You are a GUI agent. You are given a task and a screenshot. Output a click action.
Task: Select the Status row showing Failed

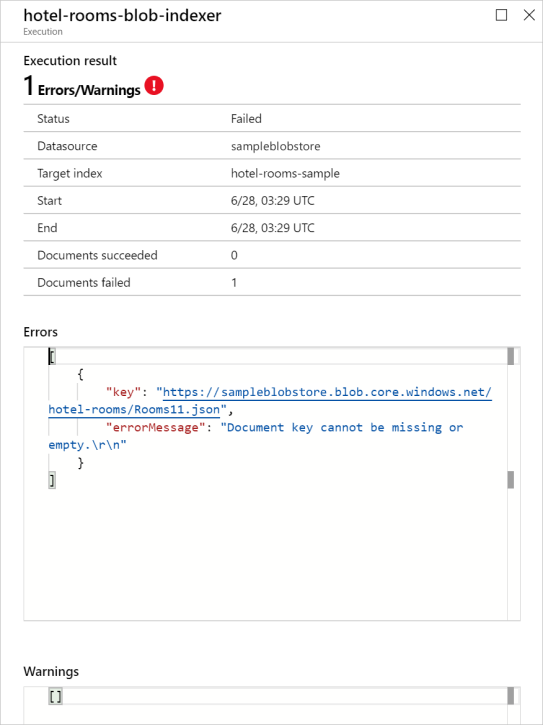point(272,118)
